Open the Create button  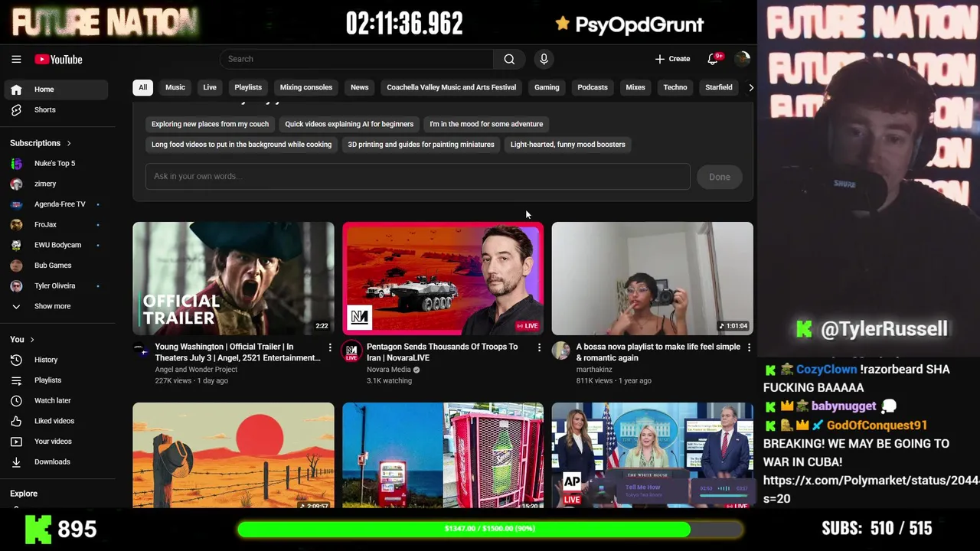point(673,59)
